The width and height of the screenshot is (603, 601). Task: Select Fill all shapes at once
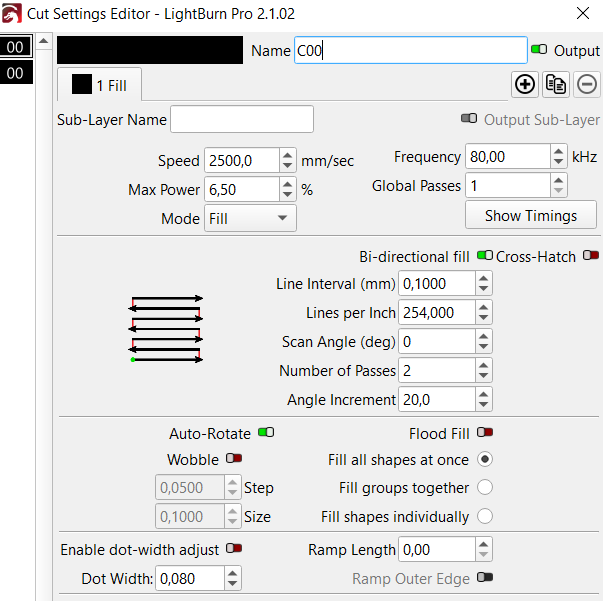point(485,459)
